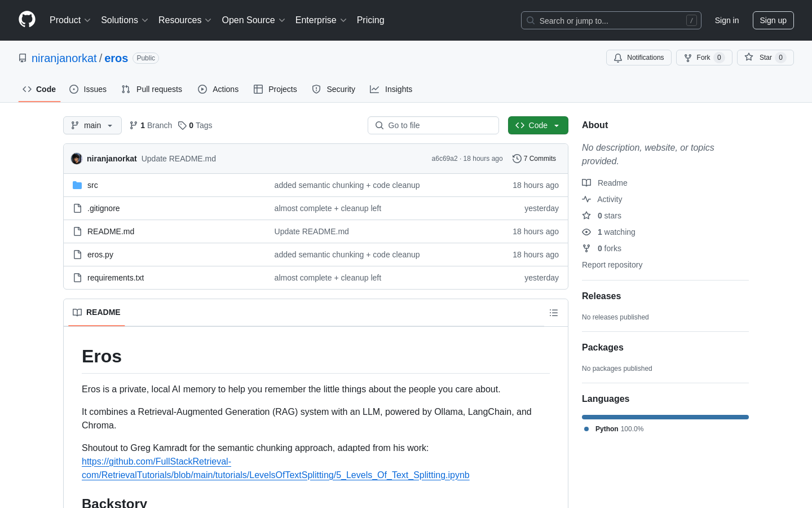
Task: Open the Pricing page
Action: coord(370,20)
